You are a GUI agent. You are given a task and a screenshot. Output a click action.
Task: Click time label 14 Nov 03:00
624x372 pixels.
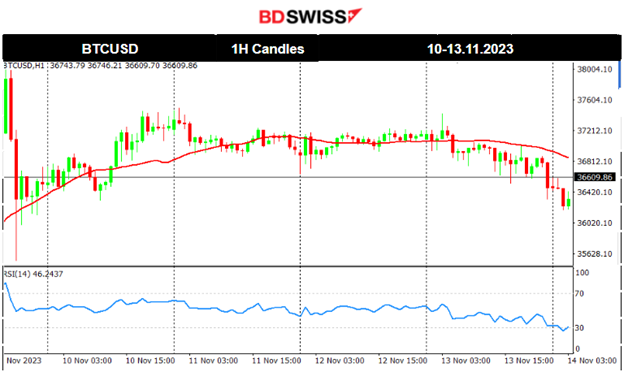pyautogui.click(x=592, y=360)
